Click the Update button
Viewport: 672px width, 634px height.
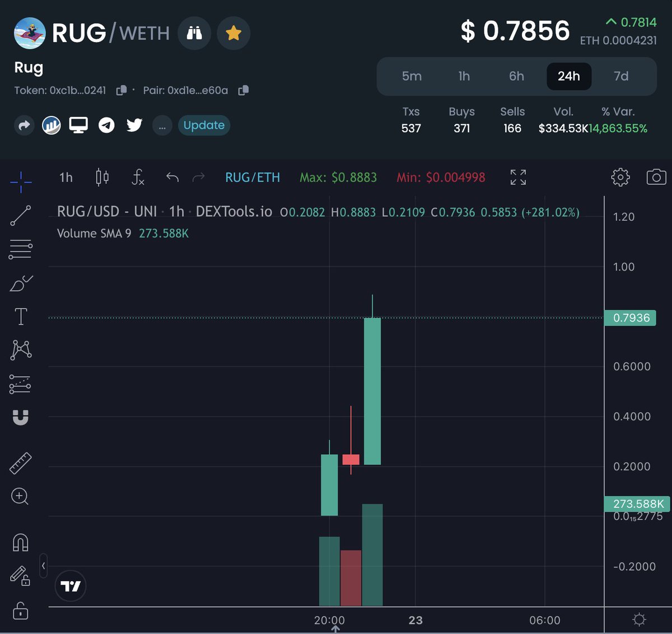(204, 125)
